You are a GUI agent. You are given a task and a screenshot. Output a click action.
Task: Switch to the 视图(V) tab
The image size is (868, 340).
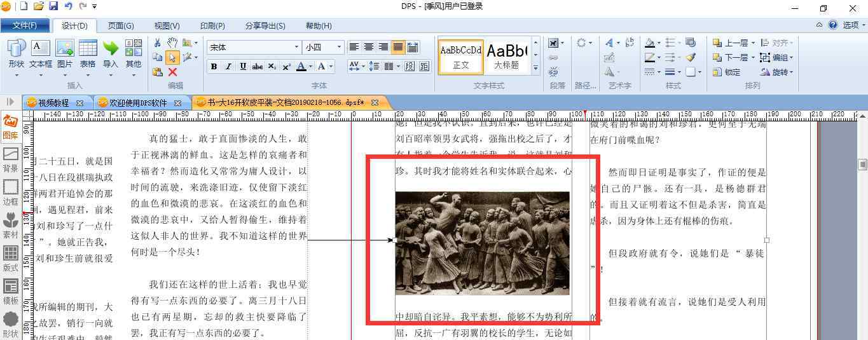click(167, 25)
